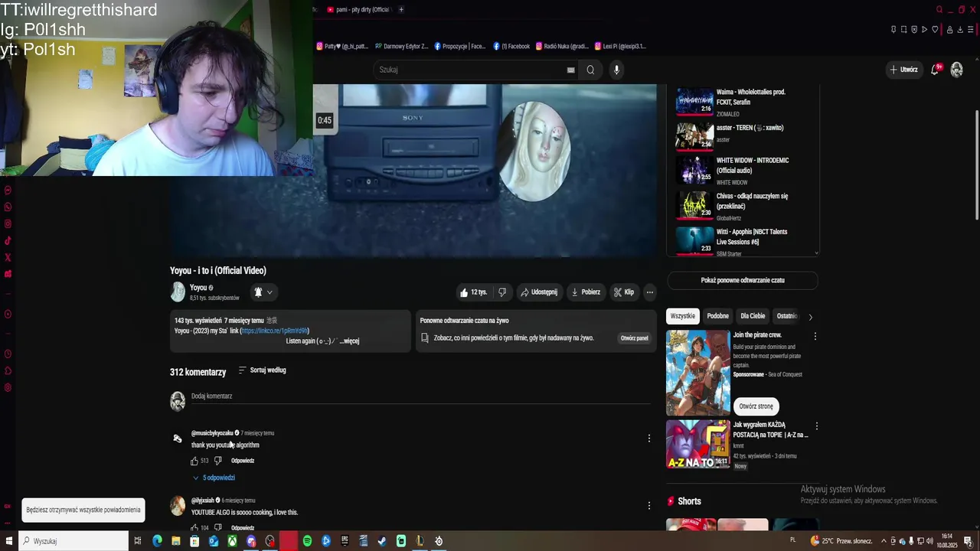Click Udostępnij share button
This screenshot has width=980, height=551.
coord(539,292)
